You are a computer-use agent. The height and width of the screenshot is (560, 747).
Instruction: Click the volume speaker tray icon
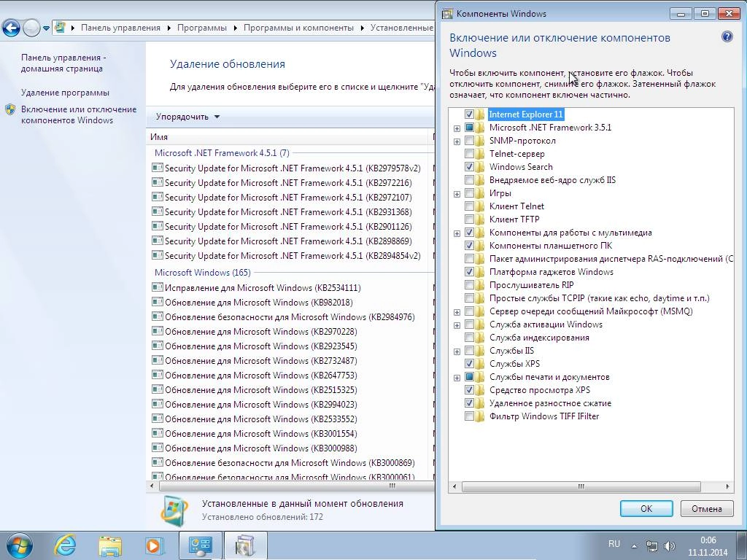(x=670, y=545)
